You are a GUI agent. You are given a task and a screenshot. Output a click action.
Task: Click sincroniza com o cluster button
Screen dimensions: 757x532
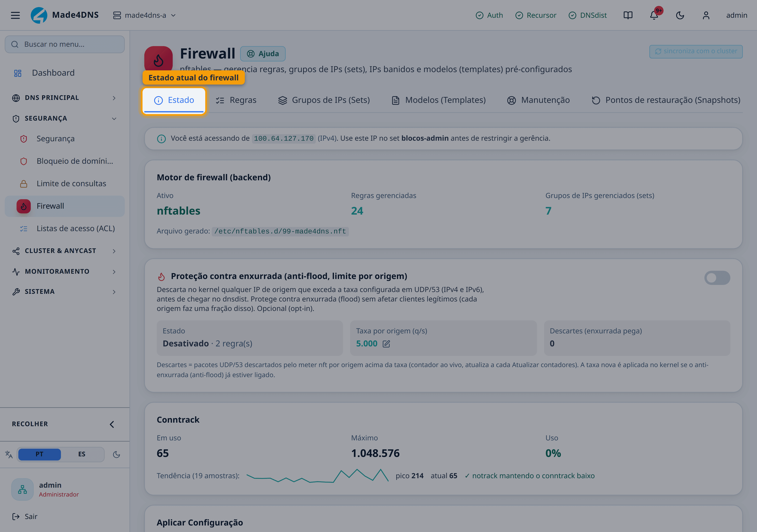tap(696, 51)
